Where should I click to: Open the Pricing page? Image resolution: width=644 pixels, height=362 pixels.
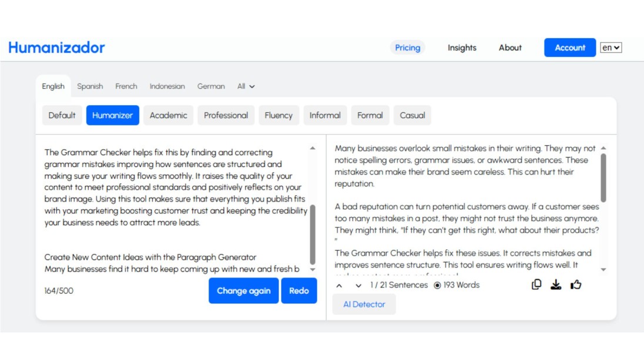point(407,48)
